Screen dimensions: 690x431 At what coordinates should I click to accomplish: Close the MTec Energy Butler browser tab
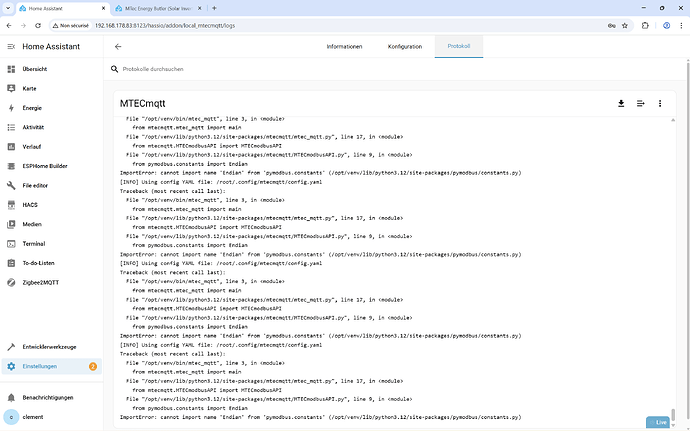point(200,8)
